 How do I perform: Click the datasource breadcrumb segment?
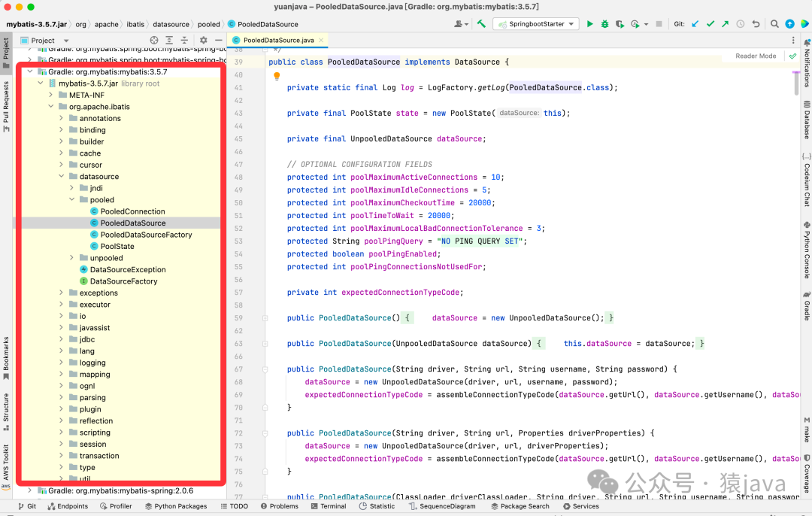tap(171, 24)
